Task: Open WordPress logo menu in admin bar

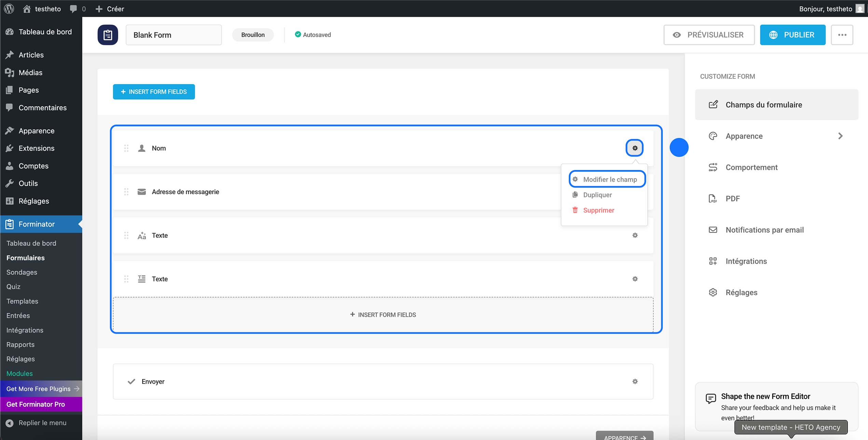Action: 9,9
